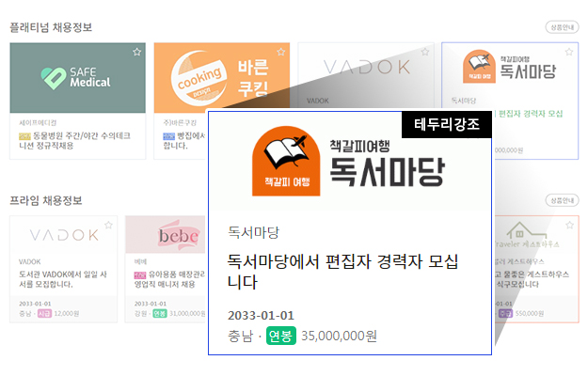Viewport: 588px width, 376px height.
Task: Click the green 연봉 badge in preview
Action: pyautogui.click(x=281, y=336)
